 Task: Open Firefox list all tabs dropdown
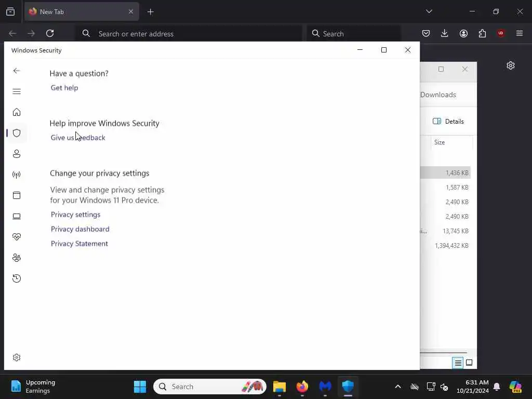[x=429, y=11]
